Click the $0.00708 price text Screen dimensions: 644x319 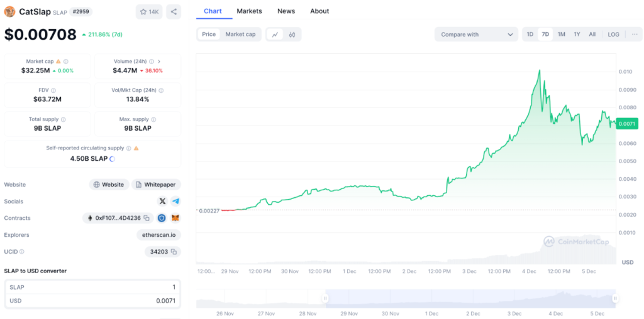tap(40, 35)
